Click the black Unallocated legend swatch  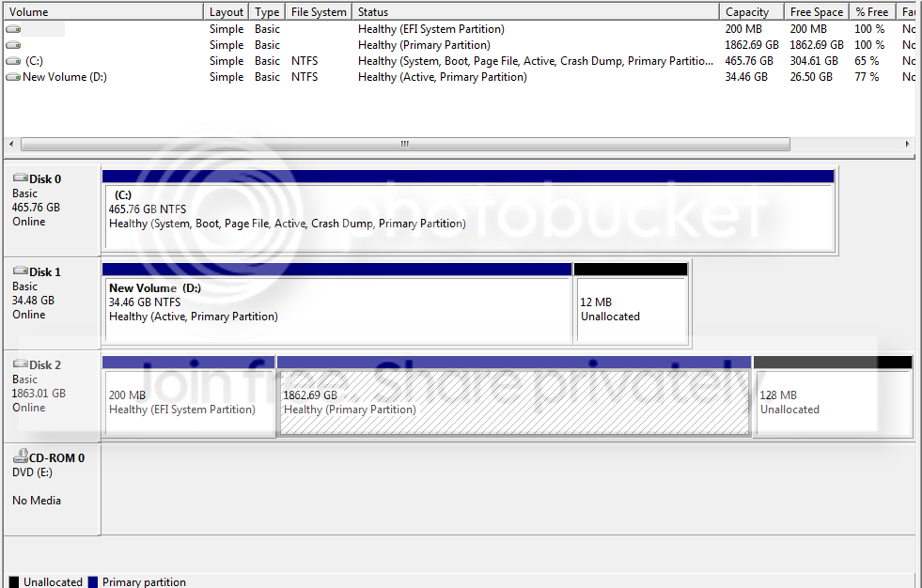[13, 582]
